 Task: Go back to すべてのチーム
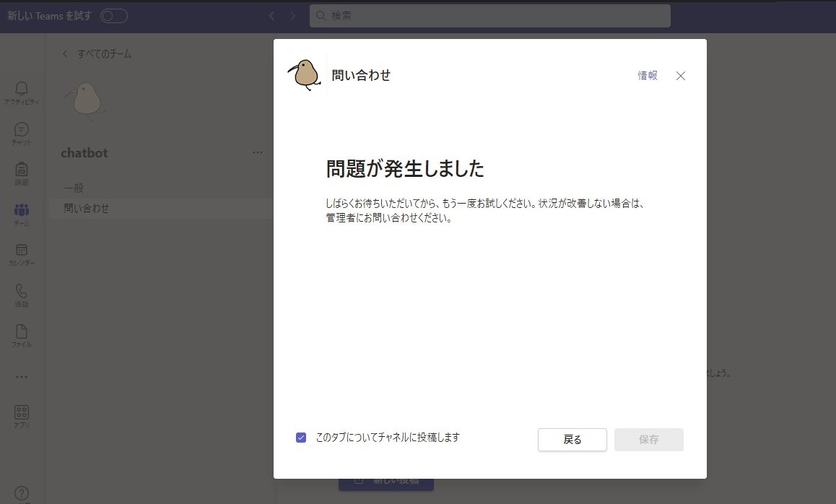pos(97,54)
